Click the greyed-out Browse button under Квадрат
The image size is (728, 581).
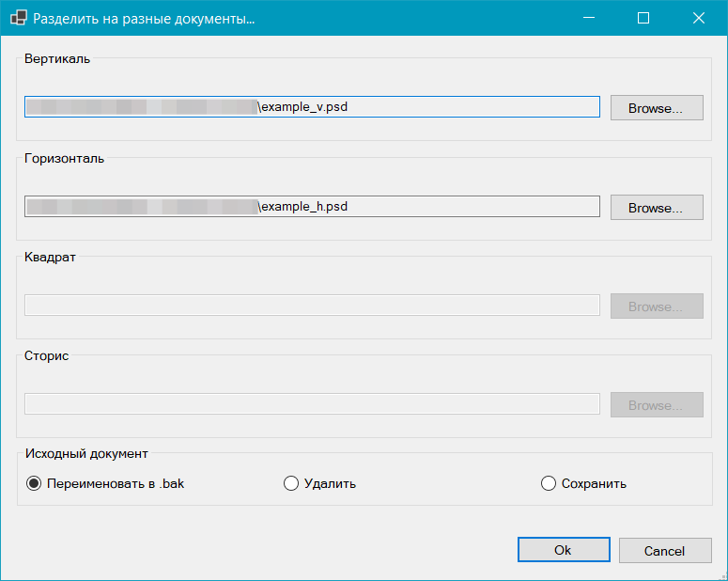click(657, 306)
